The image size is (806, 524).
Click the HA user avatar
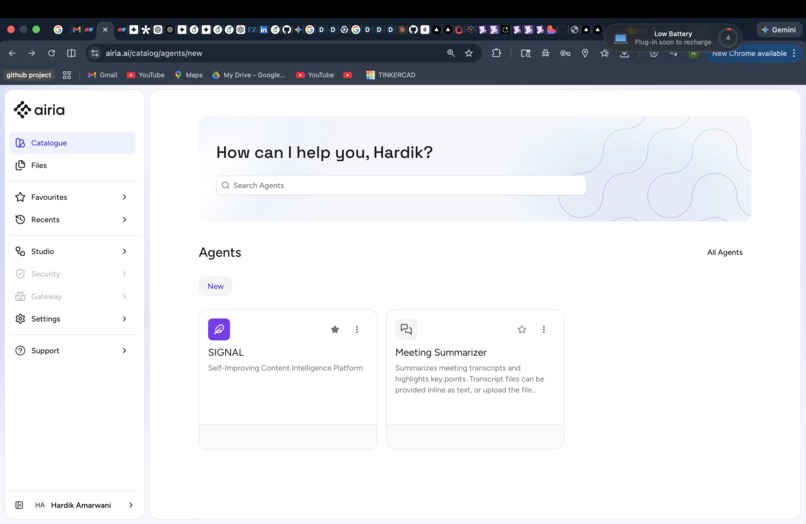(x=40, y=505)
